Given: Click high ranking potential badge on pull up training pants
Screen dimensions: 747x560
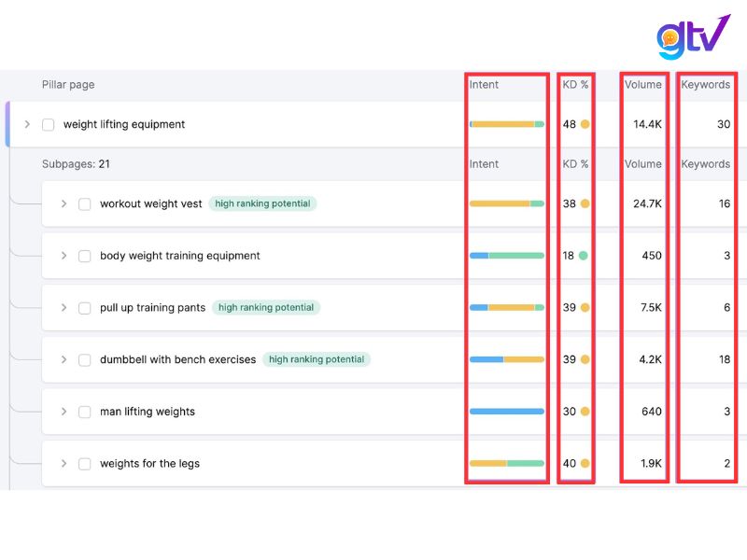Looking at the screenshot, I should tap(269, 307).
